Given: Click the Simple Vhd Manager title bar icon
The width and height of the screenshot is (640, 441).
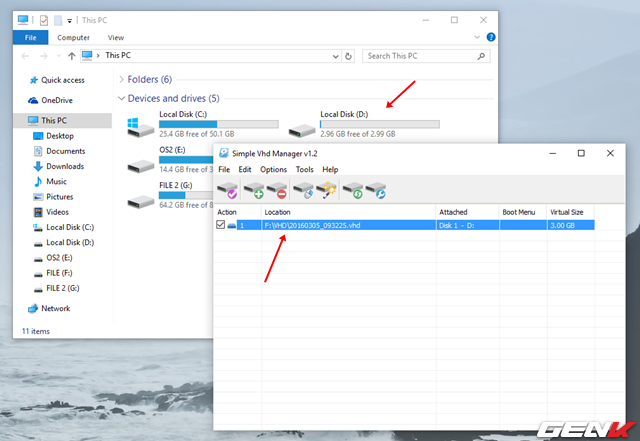Looking at the screenshot, I should click(x=224, y=153).
